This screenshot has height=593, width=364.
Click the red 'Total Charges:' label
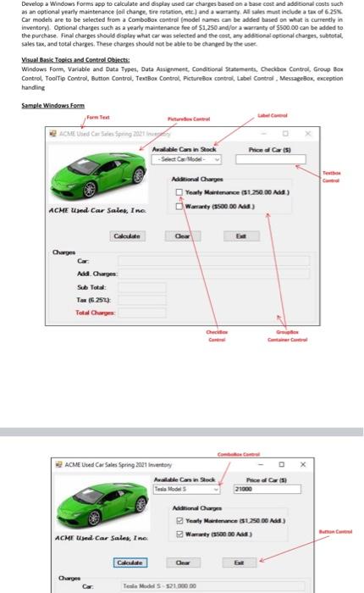pyautogui.click(x=96, y=313)
